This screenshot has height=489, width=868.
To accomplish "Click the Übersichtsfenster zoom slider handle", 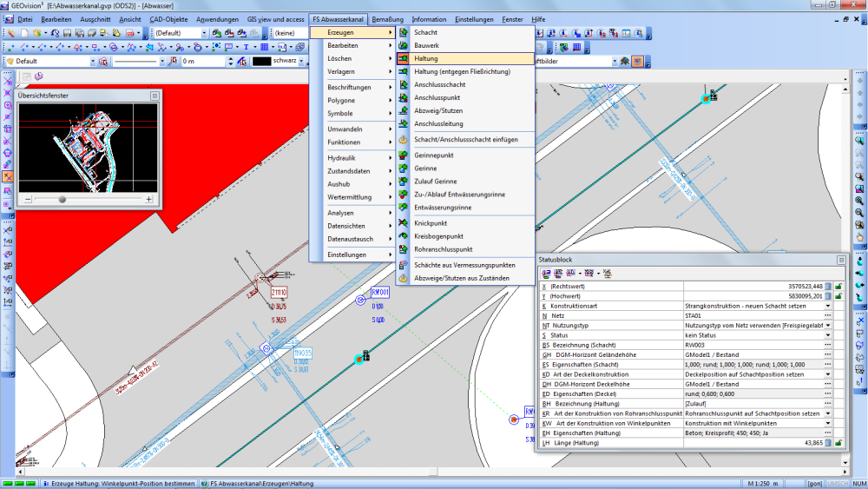I will (x=62, y=200).
